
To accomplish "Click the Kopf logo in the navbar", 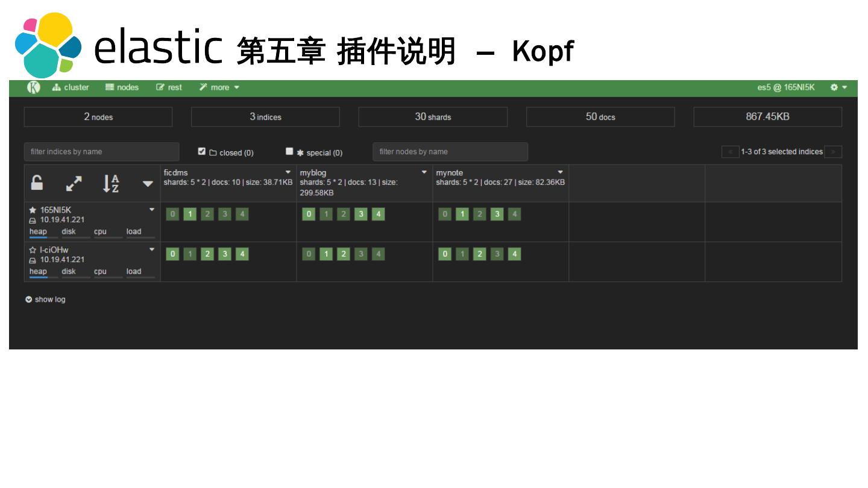I will [34, 87].
